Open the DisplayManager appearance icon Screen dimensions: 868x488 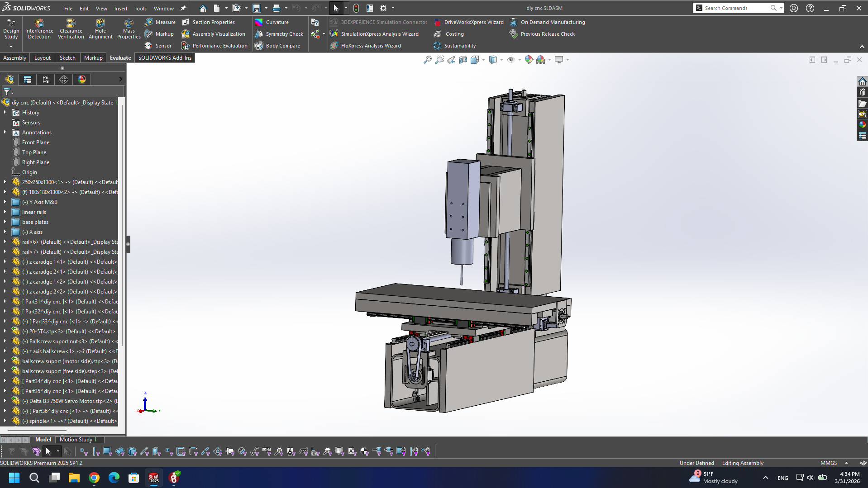click(x=82, y=80)
